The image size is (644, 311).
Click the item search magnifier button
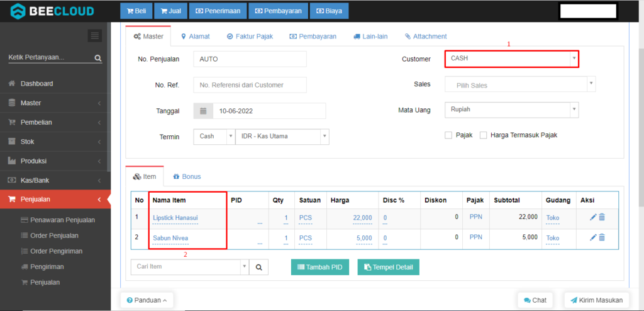coord(258,267)
